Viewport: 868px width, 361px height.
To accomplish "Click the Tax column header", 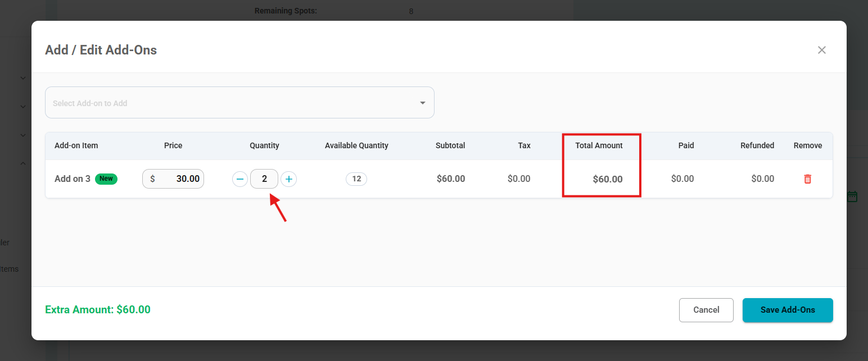I will point(525,145).
